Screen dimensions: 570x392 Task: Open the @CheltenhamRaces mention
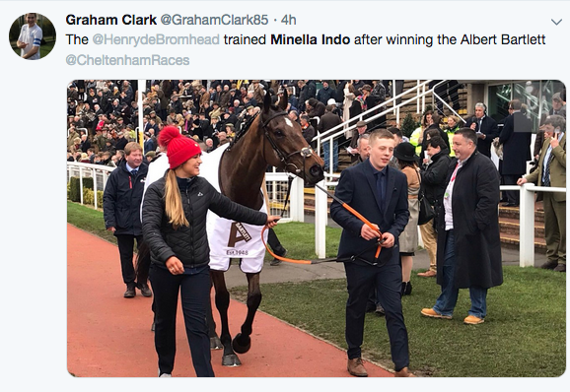tap(127, 60)
